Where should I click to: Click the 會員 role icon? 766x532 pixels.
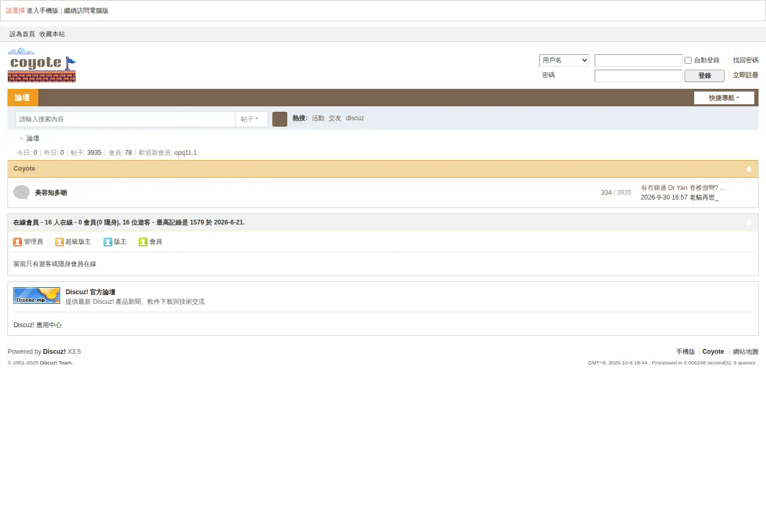click(x=143, y=242)
